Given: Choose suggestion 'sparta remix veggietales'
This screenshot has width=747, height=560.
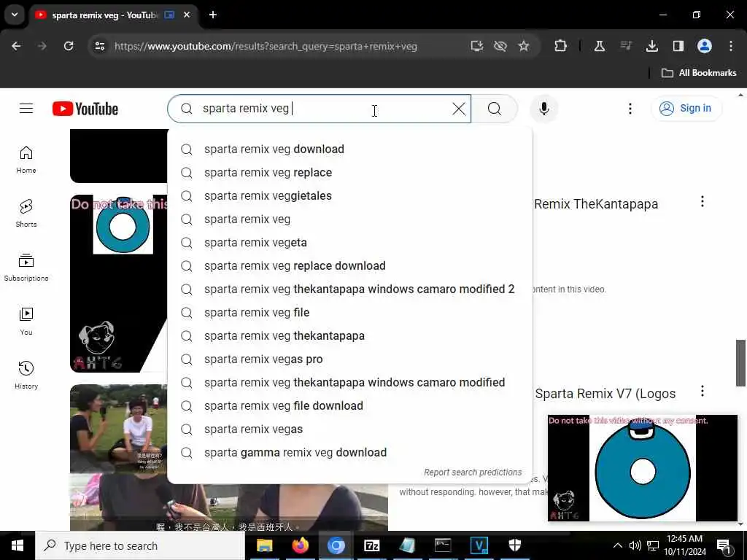Looking at the screenshot, I should pyautogui.click(x=349, y=195).
